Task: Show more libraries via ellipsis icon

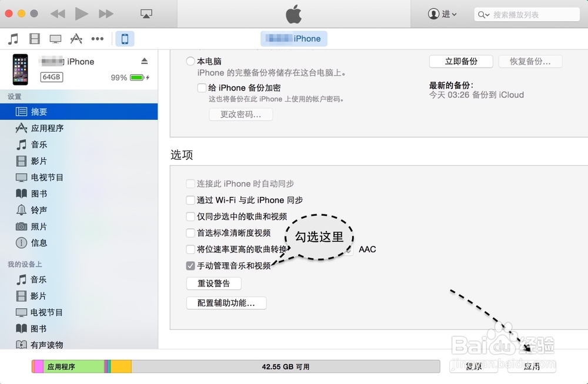Action: [x=98, y=39]
